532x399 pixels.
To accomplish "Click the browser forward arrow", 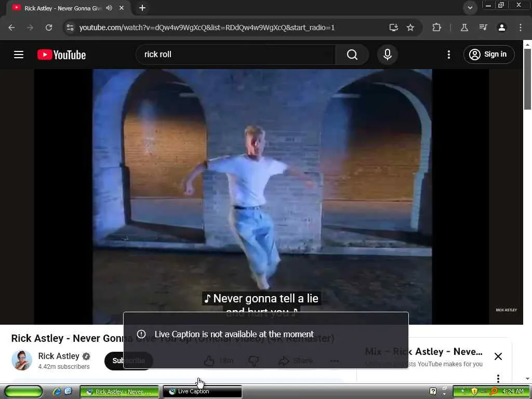I will [x=30, y=28].
